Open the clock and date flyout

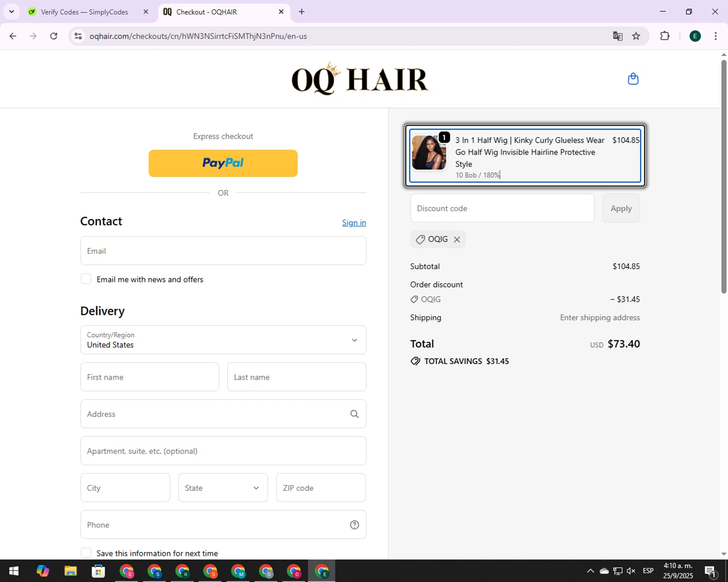[678, 571]
